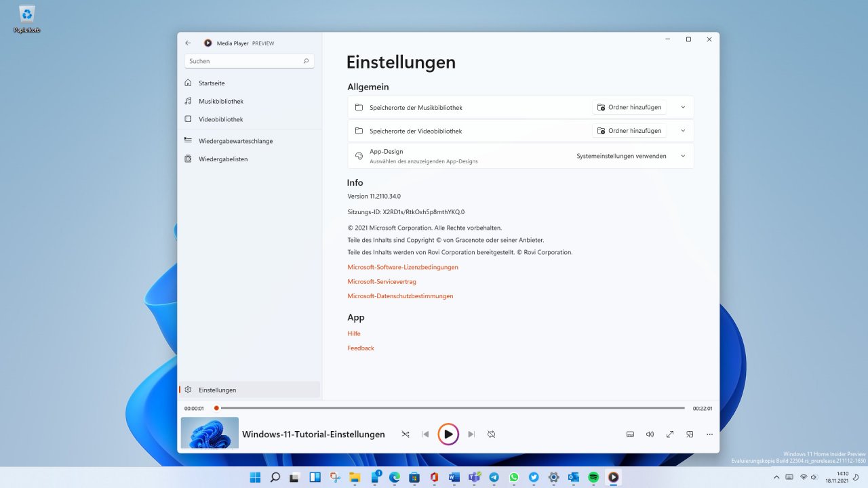Screen dimensions: 868x488
Task: Open Microsoft-Datenschutzbestimmungen link
Action: tap(400, 296)
